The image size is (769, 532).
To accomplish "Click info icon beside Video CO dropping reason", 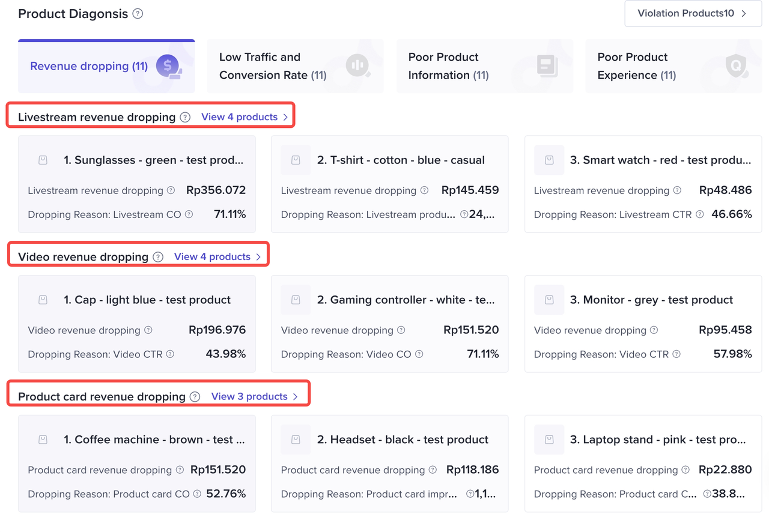I will click(419, 354).
